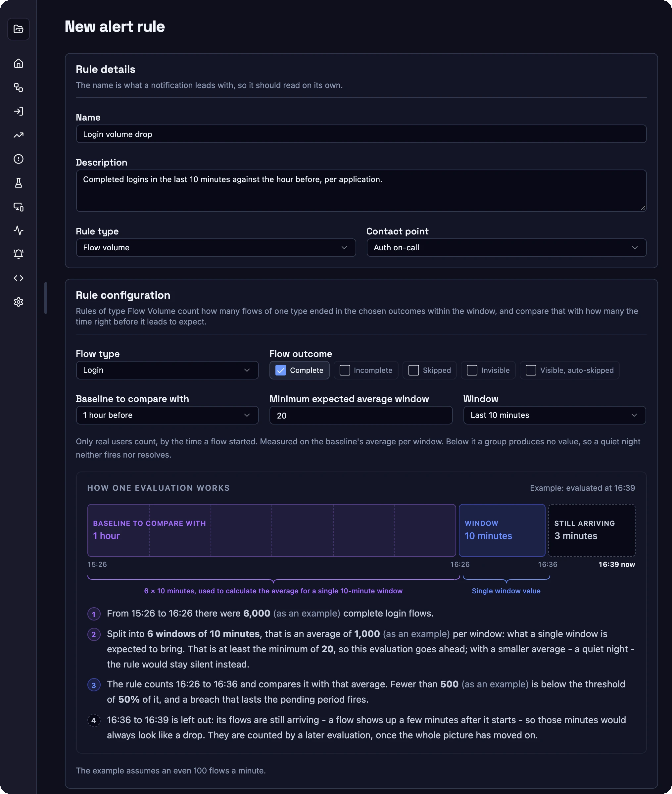Click the Baseline 1 hour timeline block
This screenshot has height=794, width=672.
coord(272,530)
